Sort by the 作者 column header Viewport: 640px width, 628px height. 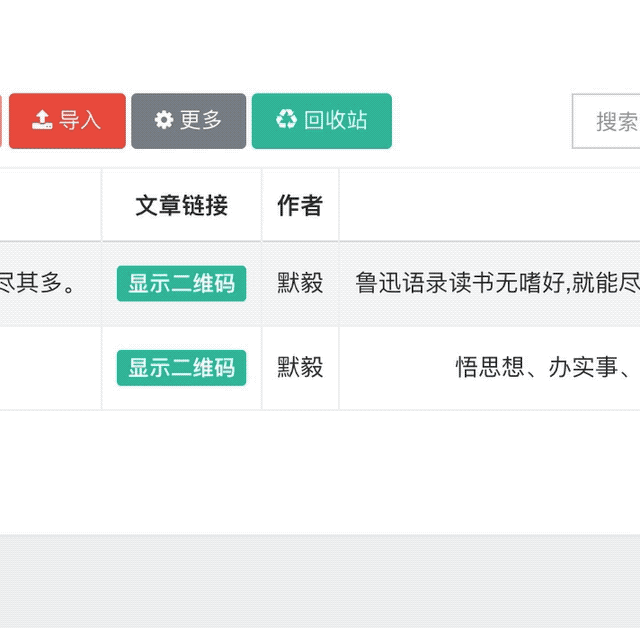[x=300, y=205]
